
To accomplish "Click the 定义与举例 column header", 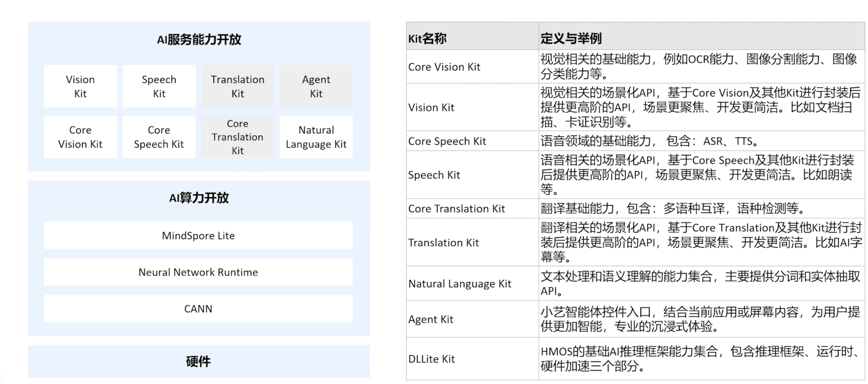I will [571, 39].
